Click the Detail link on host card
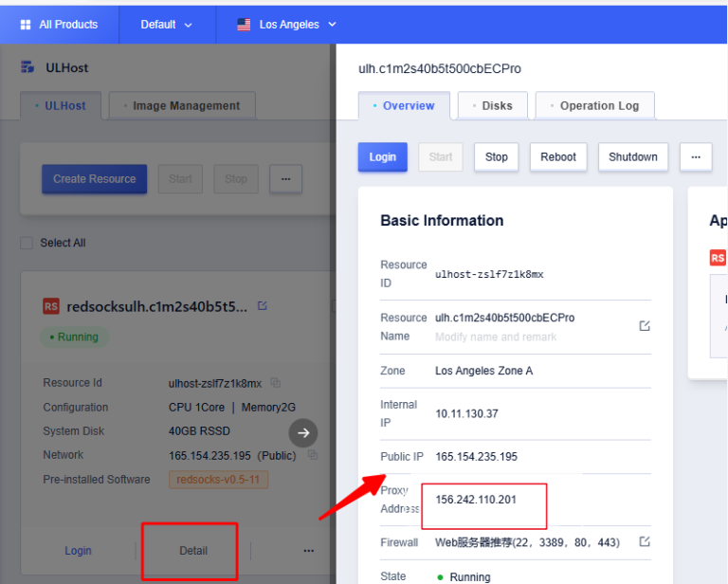 click(x=193, y=551)
